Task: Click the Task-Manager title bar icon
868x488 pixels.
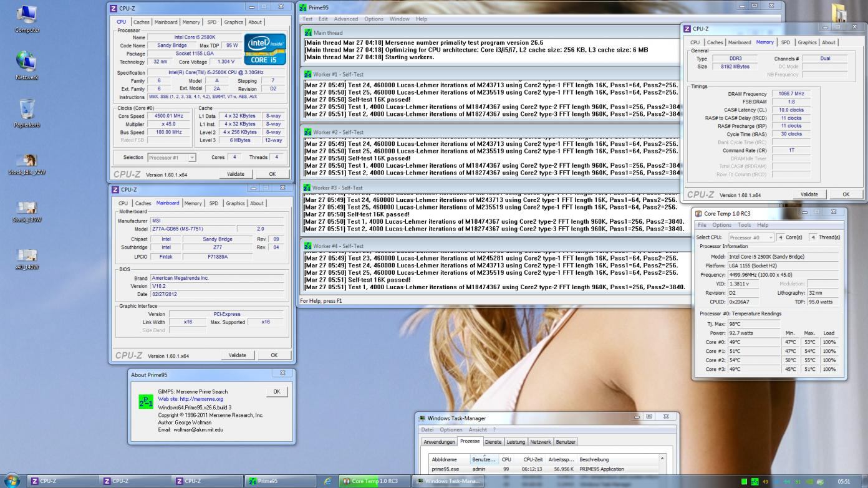Action: pyautogui.click(x=422, y=418)
